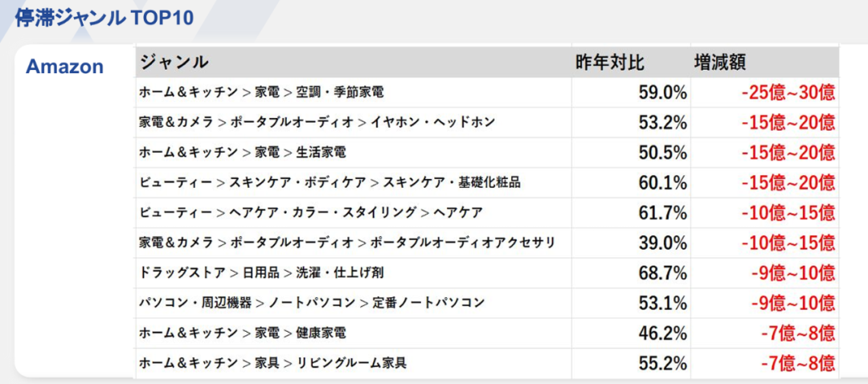Open the スキンケア・基礎化粧品 genre row
This screenshot has height=384, width=868.
tap(330, 182)
